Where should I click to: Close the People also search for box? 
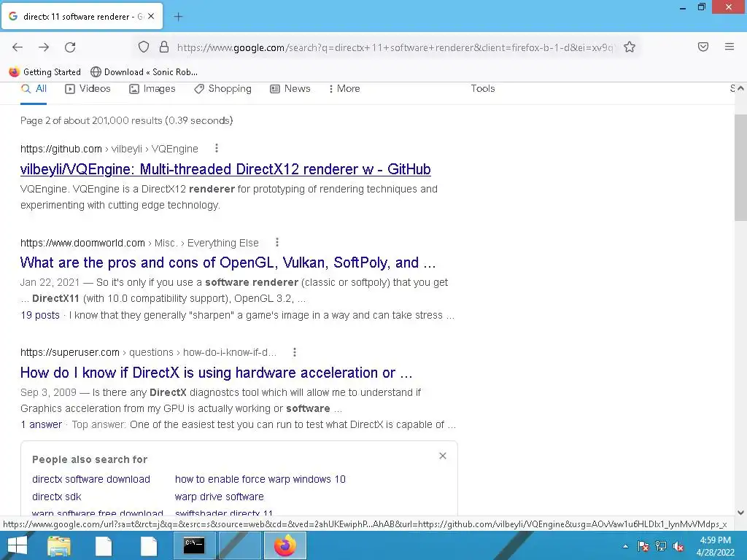click(443, 456)
